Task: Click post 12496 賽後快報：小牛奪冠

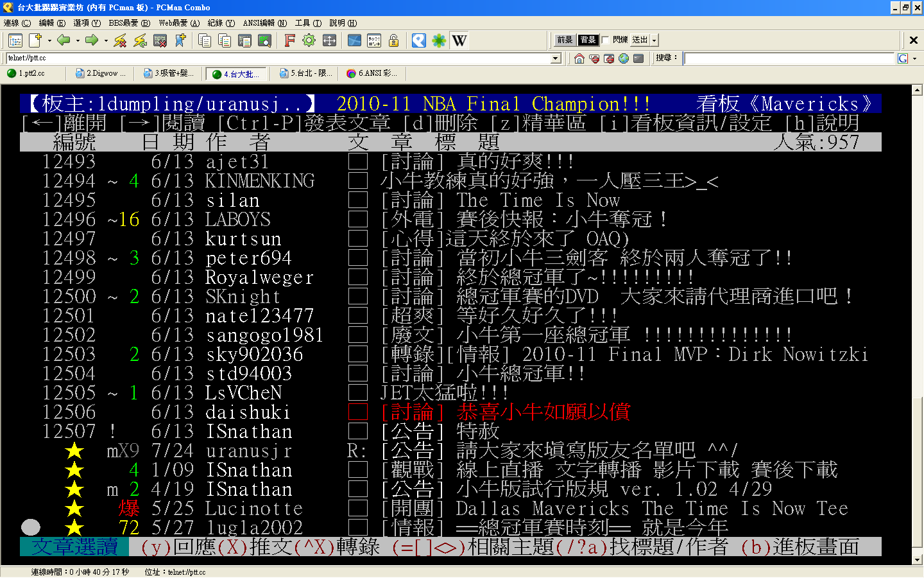Action: click(450, 220)
